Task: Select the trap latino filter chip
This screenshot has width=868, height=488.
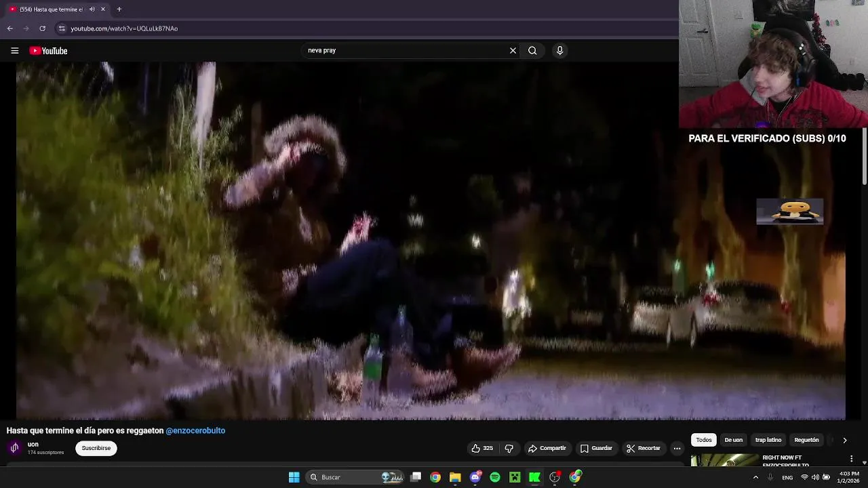Action: (768, 440)
